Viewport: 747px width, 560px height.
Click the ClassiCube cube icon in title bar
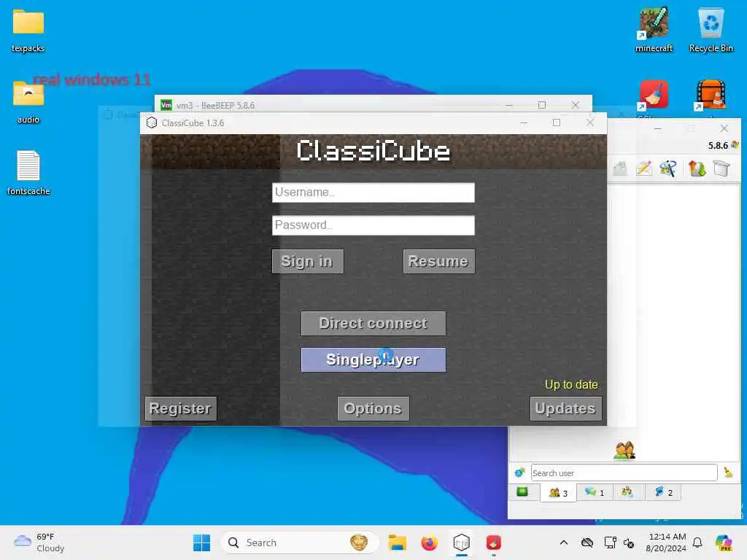152,122
